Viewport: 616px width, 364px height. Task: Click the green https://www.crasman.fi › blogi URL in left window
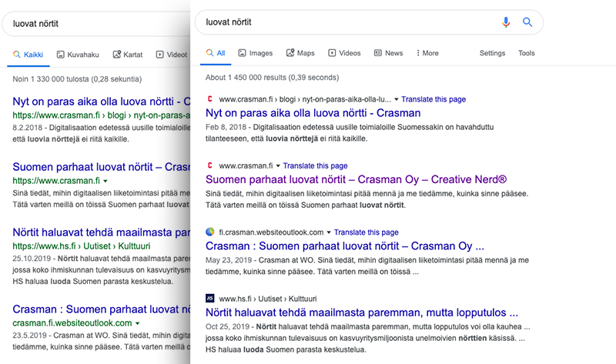click(102, 115)
